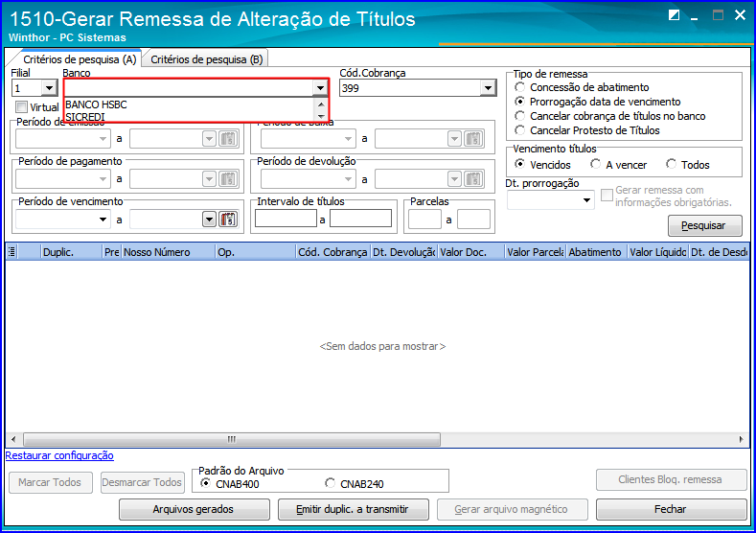This screenshot has height=533, width=756.
Task: Toggle Gerar remessa com informações obrigatórias
Action: (607, 195)
